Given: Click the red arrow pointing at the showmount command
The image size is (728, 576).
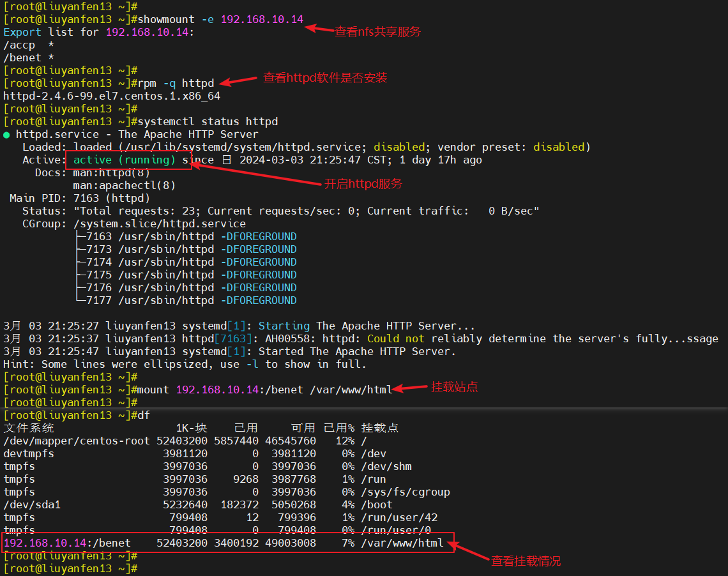Looking at the screenshot, I should click(318, 29).
